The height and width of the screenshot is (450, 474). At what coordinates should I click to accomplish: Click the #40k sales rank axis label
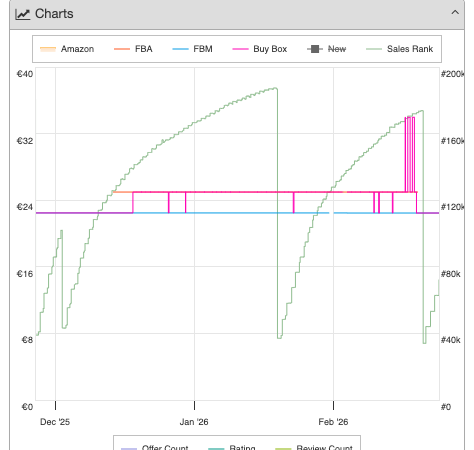tap(451, 340)
